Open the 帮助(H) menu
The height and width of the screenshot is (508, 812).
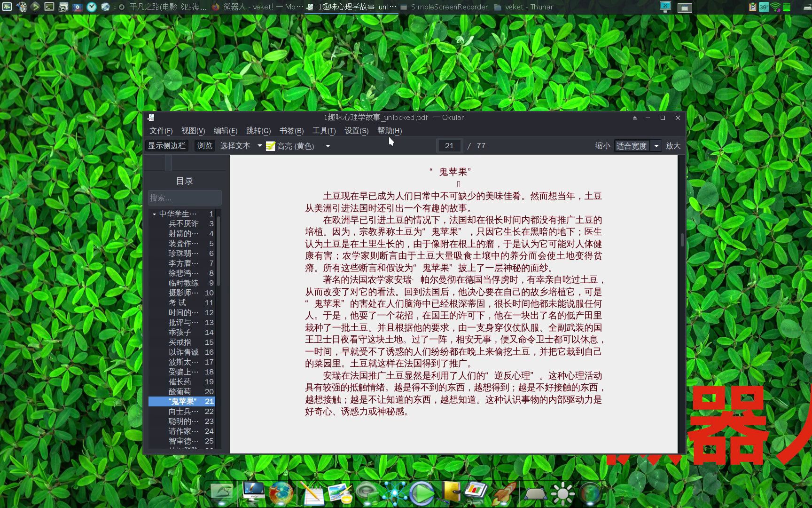click(390, 131)
